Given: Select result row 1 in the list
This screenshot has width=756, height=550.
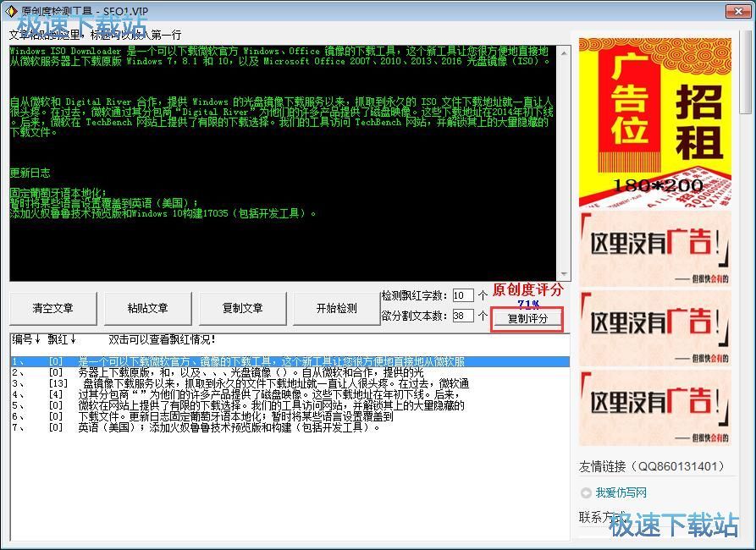Looking at the screenshot, I should coord(290,361).
